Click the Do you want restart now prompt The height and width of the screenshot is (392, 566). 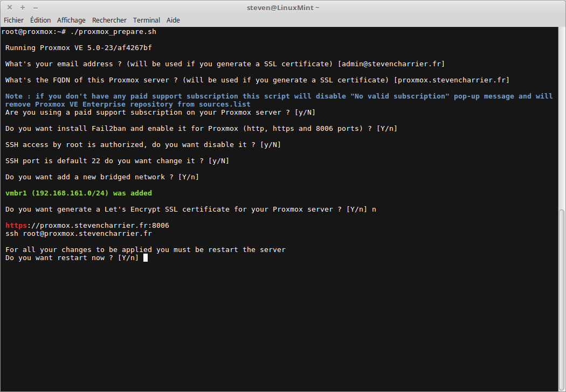point(72,258)
